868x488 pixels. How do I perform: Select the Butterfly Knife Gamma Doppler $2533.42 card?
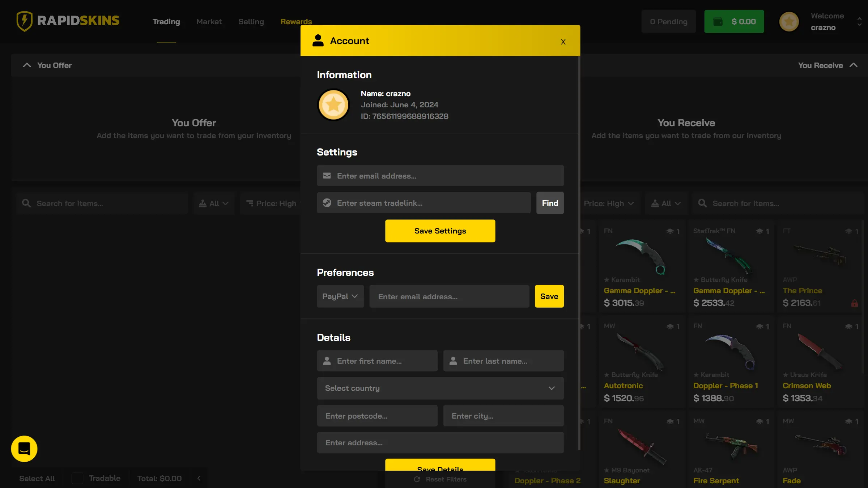(x=731, y=266)
